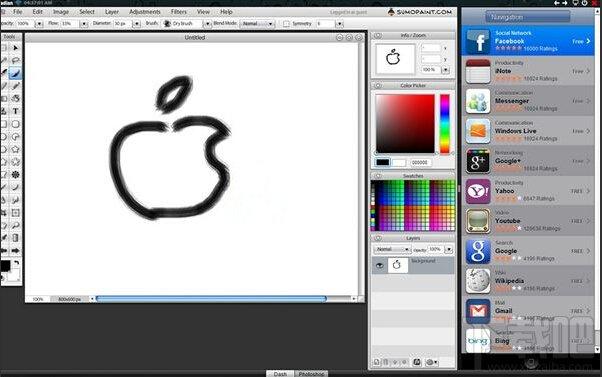Image resolution: width=602 pixels, height=377 pixels.
Task: Open the Blend Mode dropdown
Action: [257, 24]
